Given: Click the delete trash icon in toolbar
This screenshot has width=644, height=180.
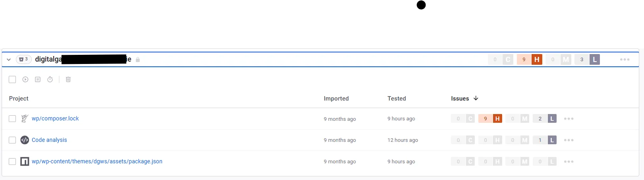Looking at the screenshot, I should tap(68, 79).
